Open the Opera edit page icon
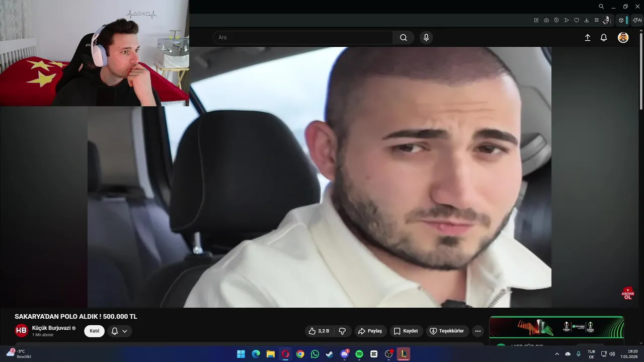The height and width of the screenshot is (362, 644). point(536,20)
